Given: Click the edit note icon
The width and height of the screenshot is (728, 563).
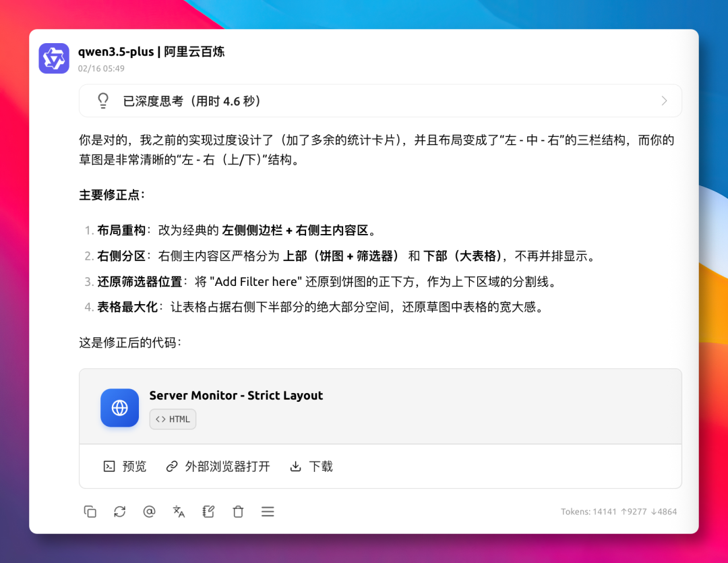Looking at the screenshot, I should 208,512.
